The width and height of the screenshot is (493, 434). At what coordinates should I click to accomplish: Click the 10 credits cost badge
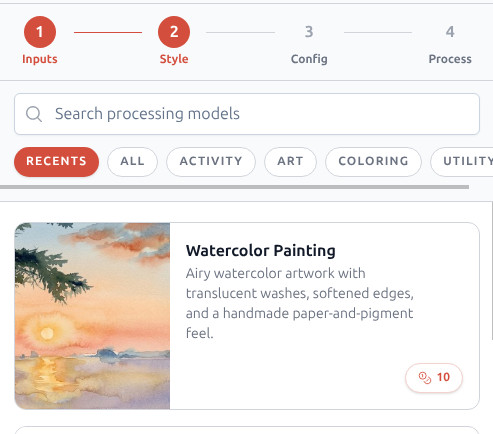[434, 378]
